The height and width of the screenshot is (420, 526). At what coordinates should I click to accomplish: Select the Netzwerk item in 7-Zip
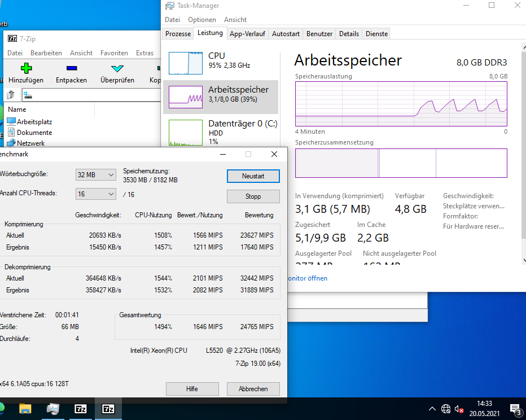pyautogui.click(x=26, y=143)
